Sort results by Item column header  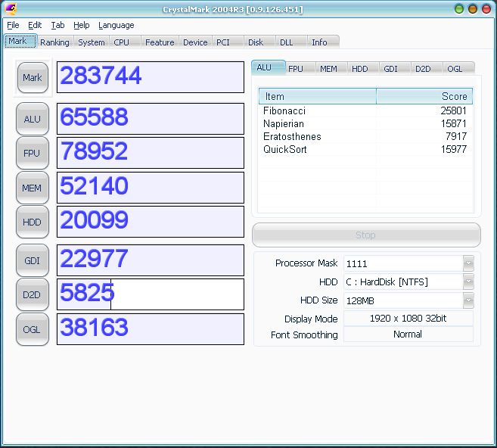click(x=318, y=96)
